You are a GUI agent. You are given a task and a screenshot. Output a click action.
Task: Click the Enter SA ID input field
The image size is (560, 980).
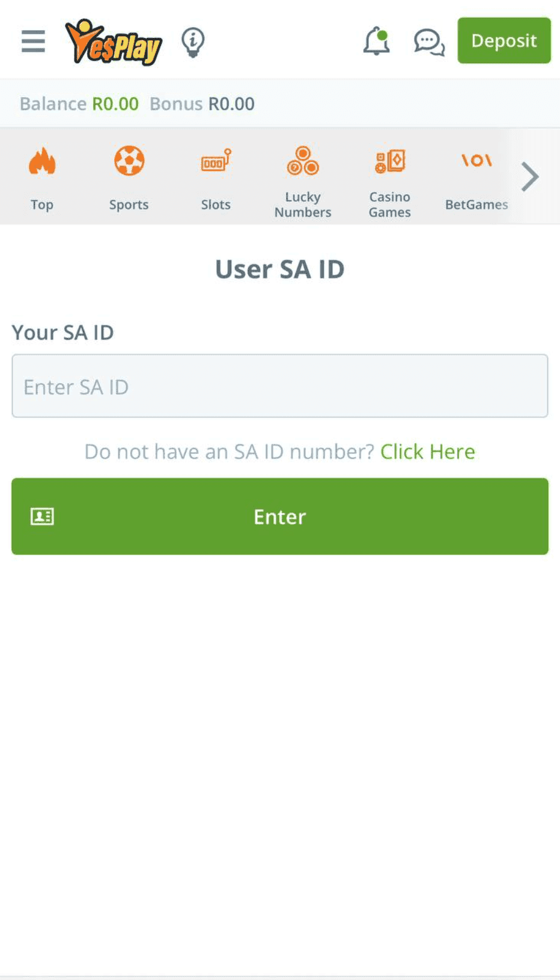tap(280, 386)
